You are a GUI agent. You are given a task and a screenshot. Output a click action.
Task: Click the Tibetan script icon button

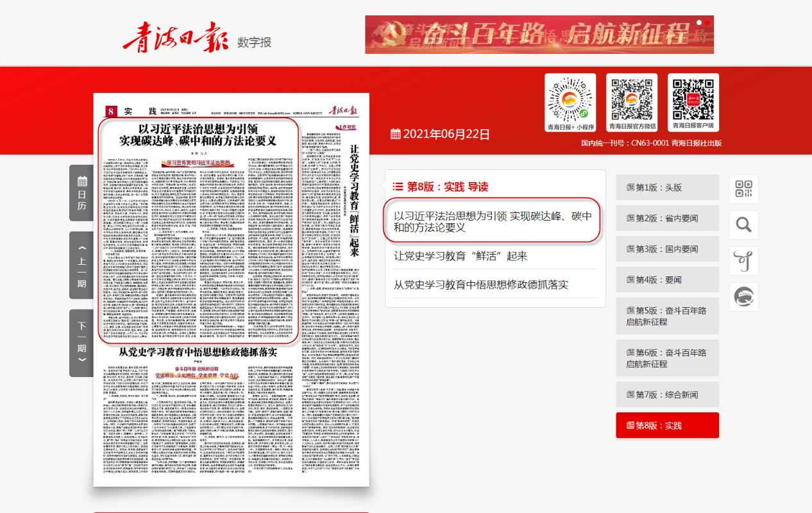(743, 261)
